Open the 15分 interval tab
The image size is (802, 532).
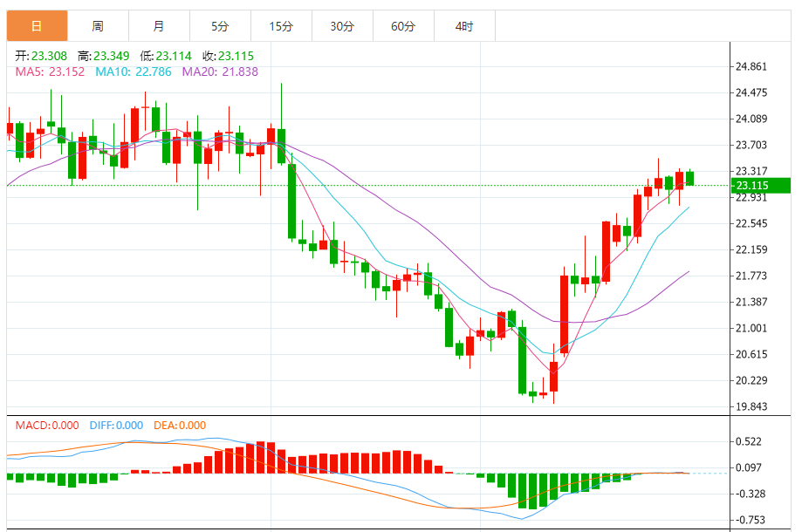[x=281, y=26]
